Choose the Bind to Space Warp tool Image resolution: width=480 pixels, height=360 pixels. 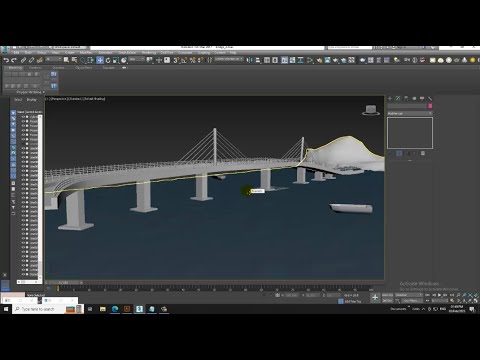40,60
